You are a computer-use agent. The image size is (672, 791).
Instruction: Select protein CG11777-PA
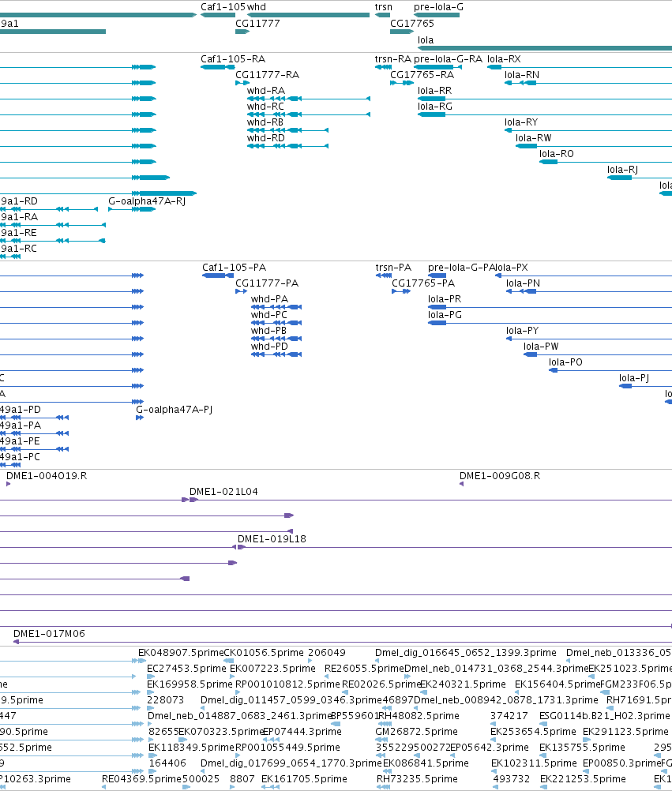267,283
